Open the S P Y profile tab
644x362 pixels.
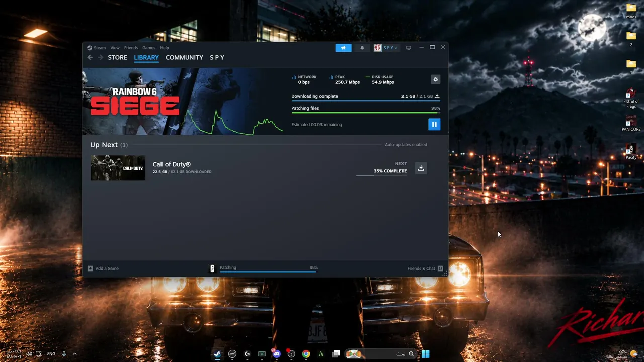(x=217, y=57)
